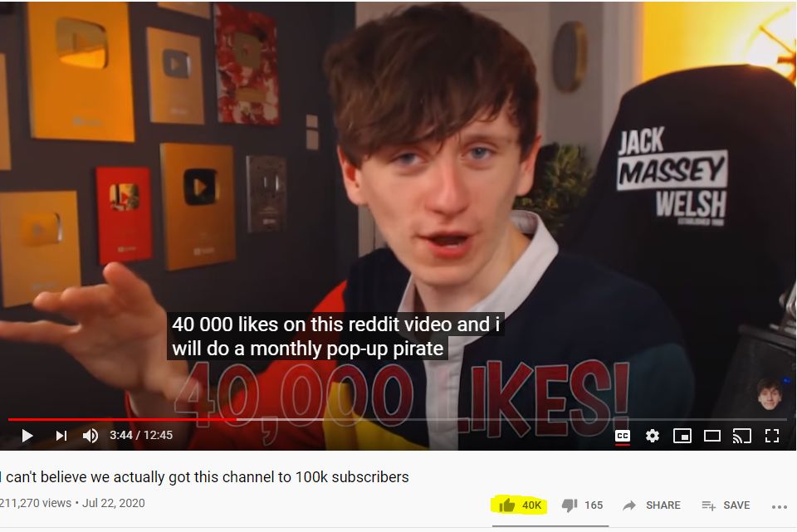Enter full screen mode
The image size is (797, 532).
(x=772, y=436)
